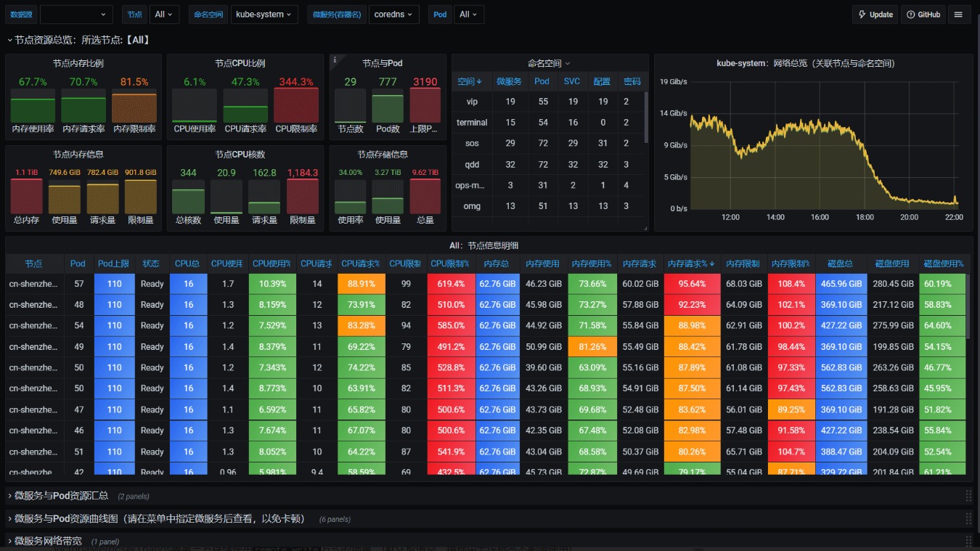
Task: Sort node table by 节点 column header
Action: [x=33, y=264]
